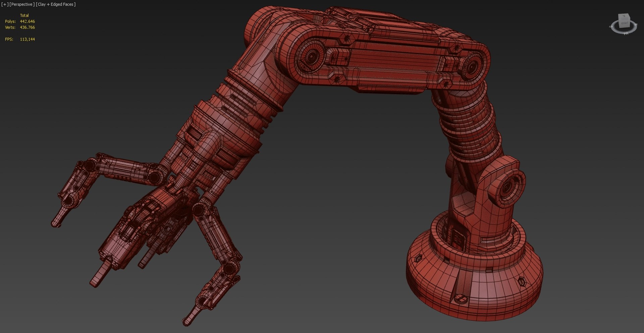
Task: Click the N marker on ViewCube compass
Action: [x=636, y=24]
